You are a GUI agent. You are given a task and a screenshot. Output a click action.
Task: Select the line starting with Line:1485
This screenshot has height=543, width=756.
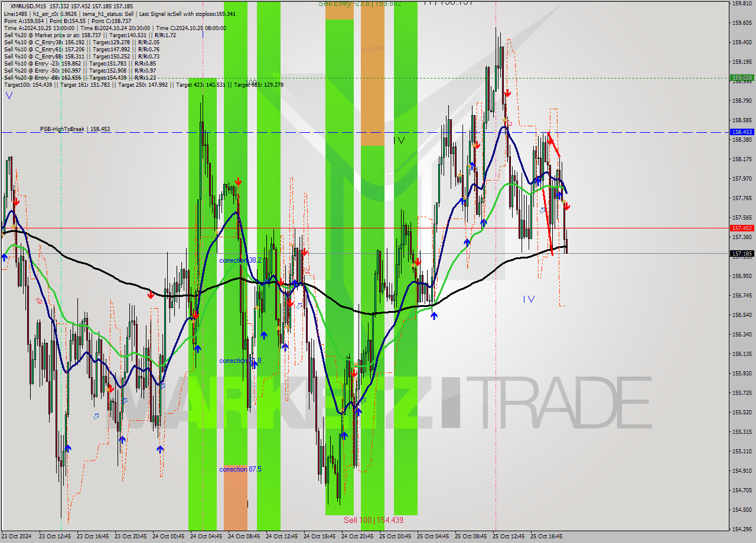coord(120,14)
